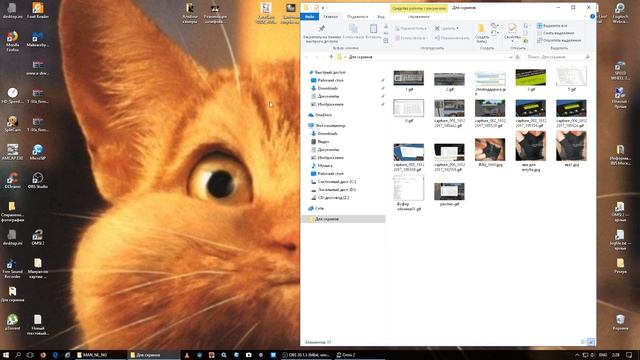This screenshot has height=360, width=640.
Task: Open Foxit Reader desktop shortcut
Action: tap(38, 11)
